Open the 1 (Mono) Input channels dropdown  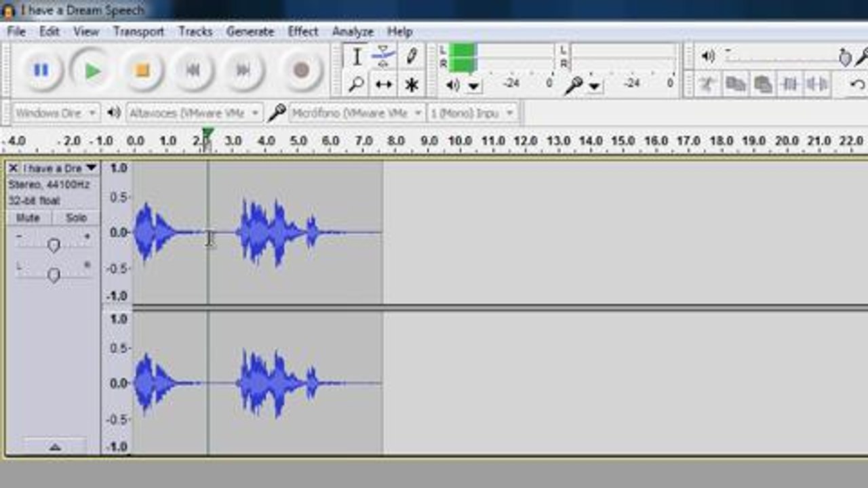tap(473, 113)
